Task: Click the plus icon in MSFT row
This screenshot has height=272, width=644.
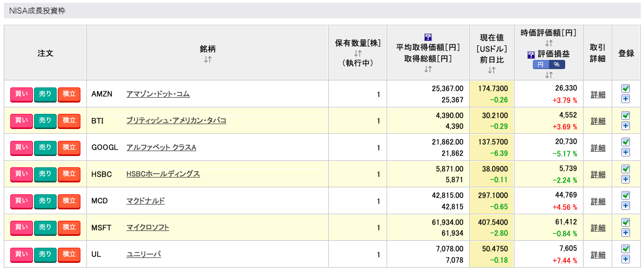Action: click(x=626, y=232)
